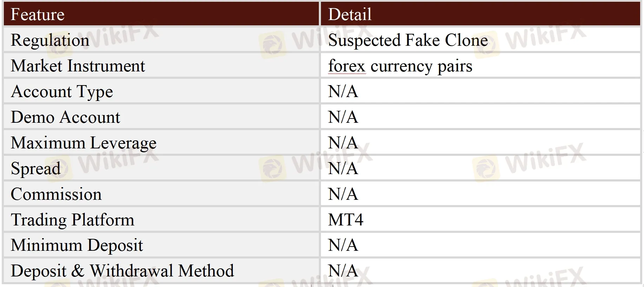This screenshot has height=287, width=644.
Task: Click the Feature column header
Action: click(x=38, y=15)
